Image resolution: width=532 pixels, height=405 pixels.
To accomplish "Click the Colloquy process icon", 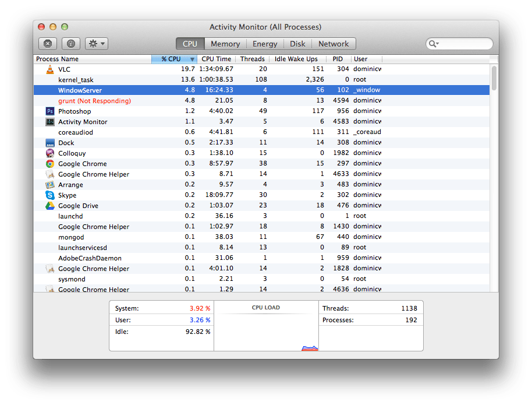I will point(49,153).
